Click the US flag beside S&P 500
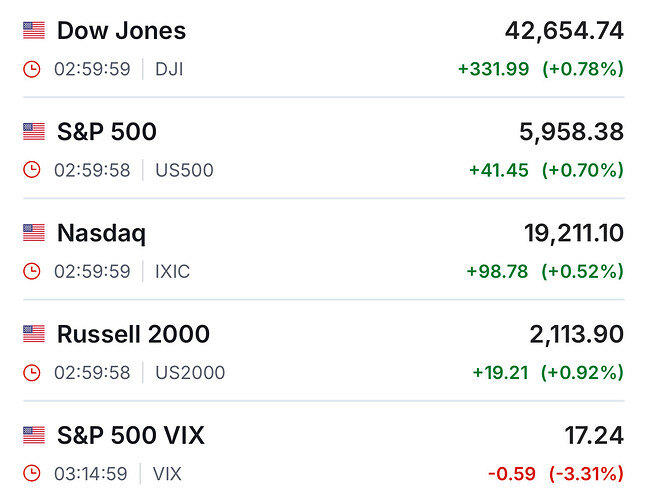Screen dimensions: 649x500 click(x=34, y=132)
